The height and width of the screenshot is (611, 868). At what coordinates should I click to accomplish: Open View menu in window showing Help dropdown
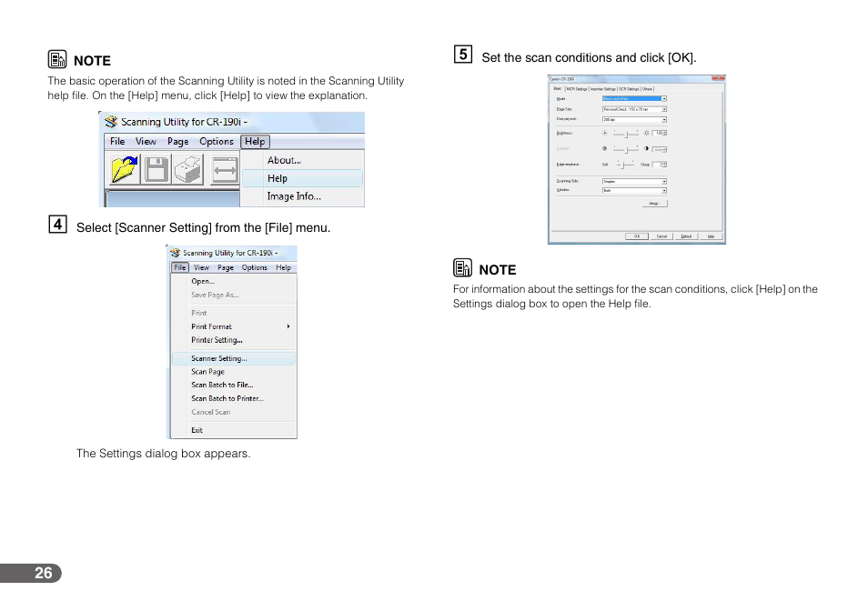pos(146,142)
